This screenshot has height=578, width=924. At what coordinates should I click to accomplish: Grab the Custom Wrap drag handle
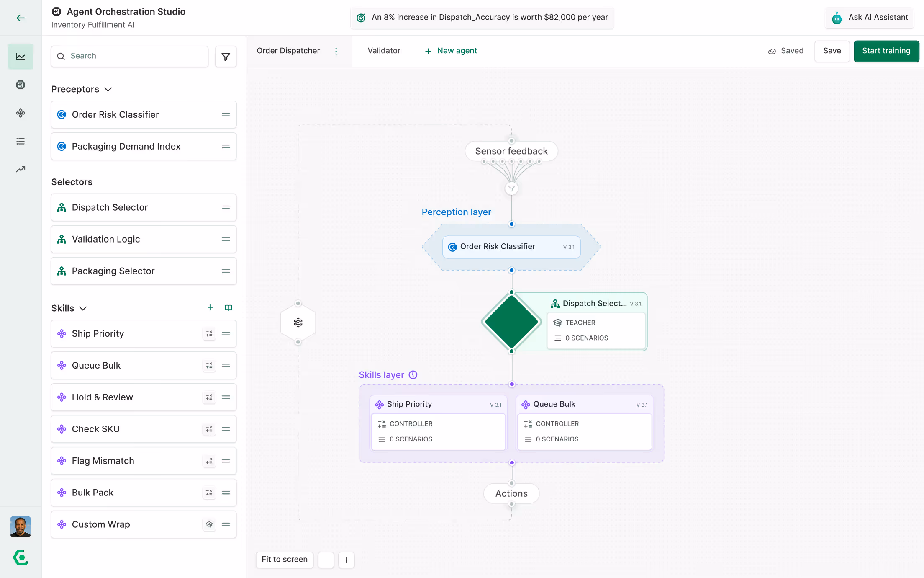[x=226, y=524]
